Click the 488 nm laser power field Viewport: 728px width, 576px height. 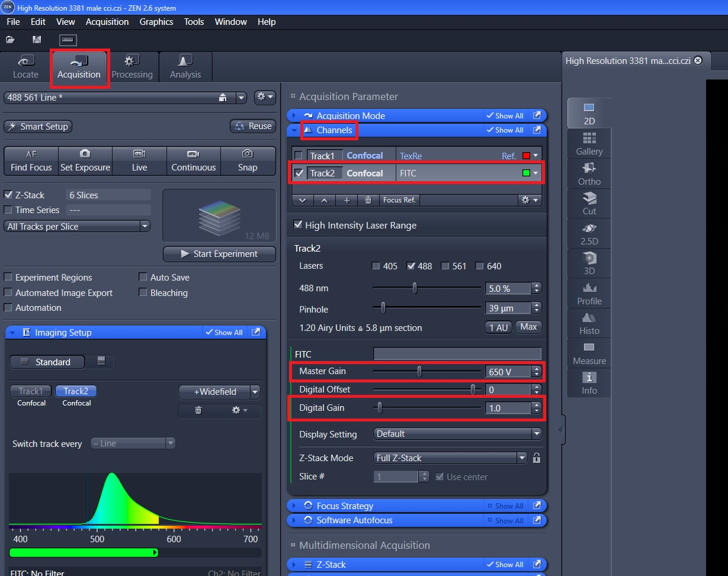coord(508,288)
